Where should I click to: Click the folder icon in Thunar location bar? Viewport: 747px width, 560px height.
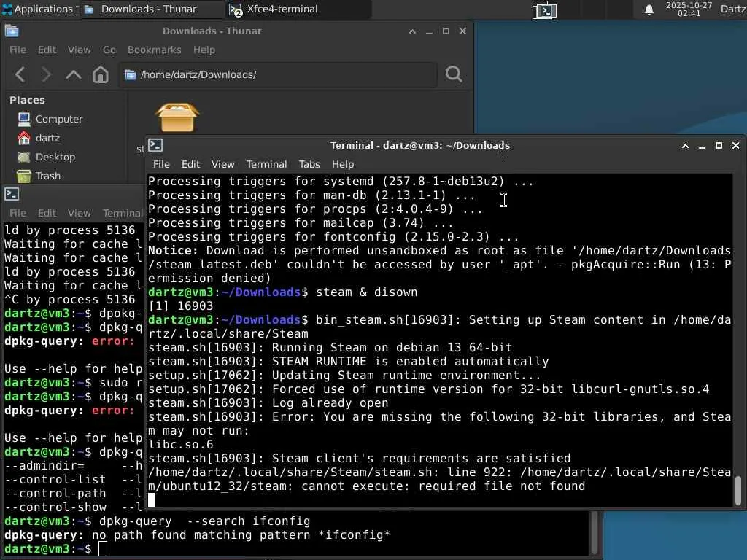click(130, 75)
